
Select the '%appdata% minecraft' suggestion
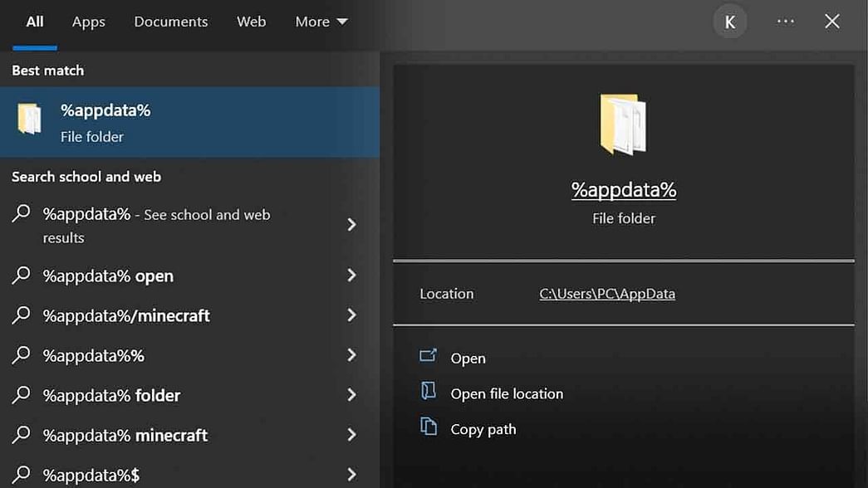click(190, 435)
